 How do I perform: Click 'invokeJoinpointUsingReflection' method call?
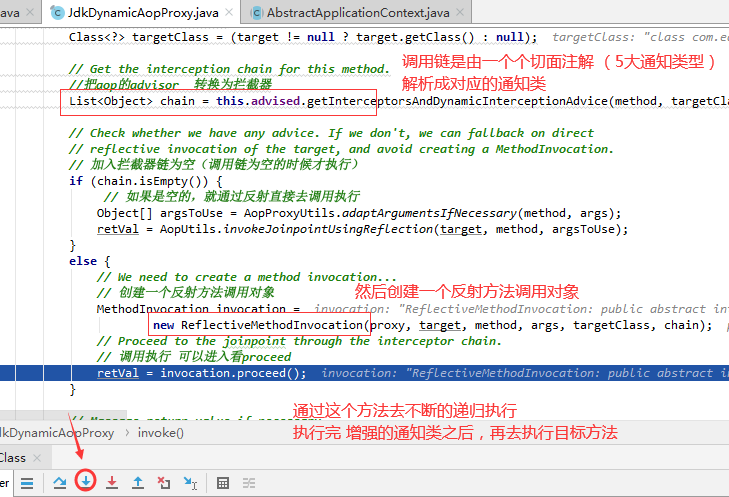328,229
